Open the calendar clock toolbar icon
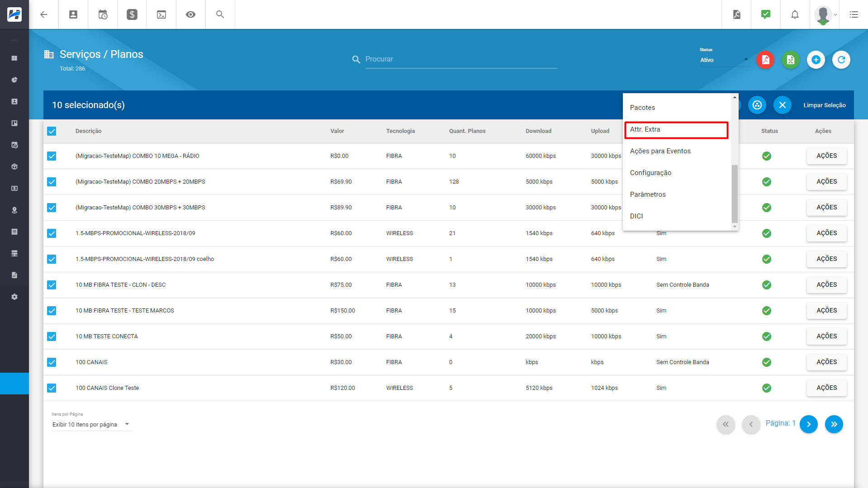Viewport: 868px width, 488px height. coord(103,14)
